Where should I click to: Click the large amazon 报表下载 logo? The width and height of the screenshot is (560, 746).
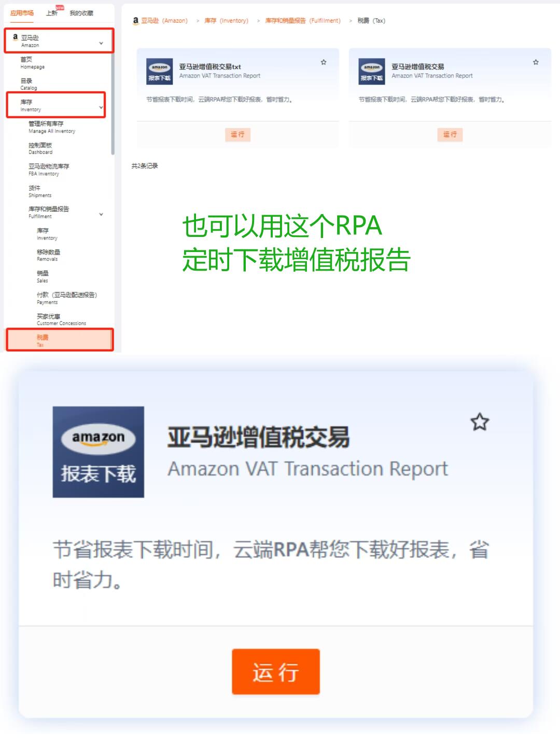(x=99, y=452)
